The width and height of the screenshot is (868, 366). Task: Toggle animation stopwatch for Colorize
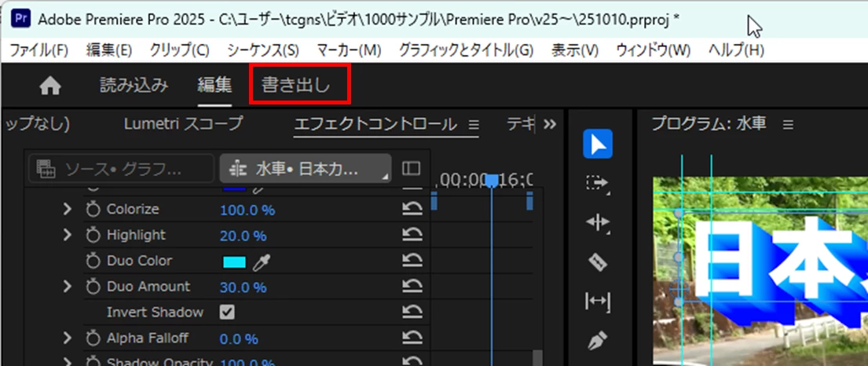click(93, 209)
